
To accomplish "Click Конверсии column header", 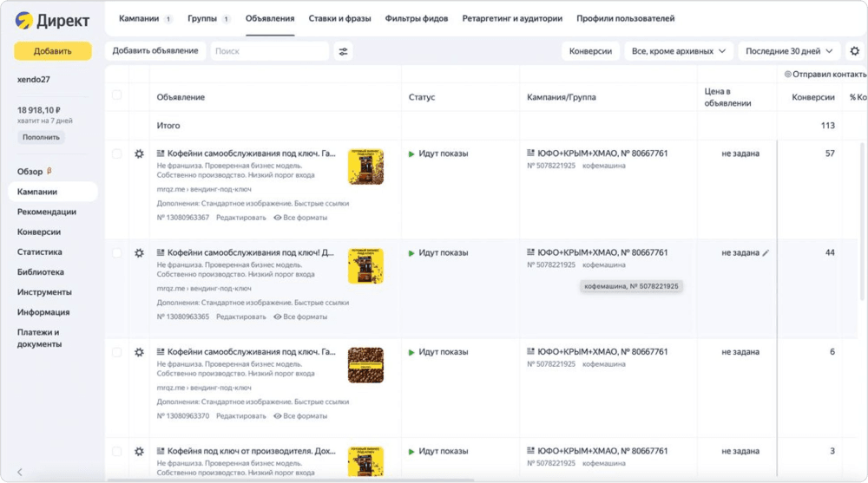I will 812,97.
